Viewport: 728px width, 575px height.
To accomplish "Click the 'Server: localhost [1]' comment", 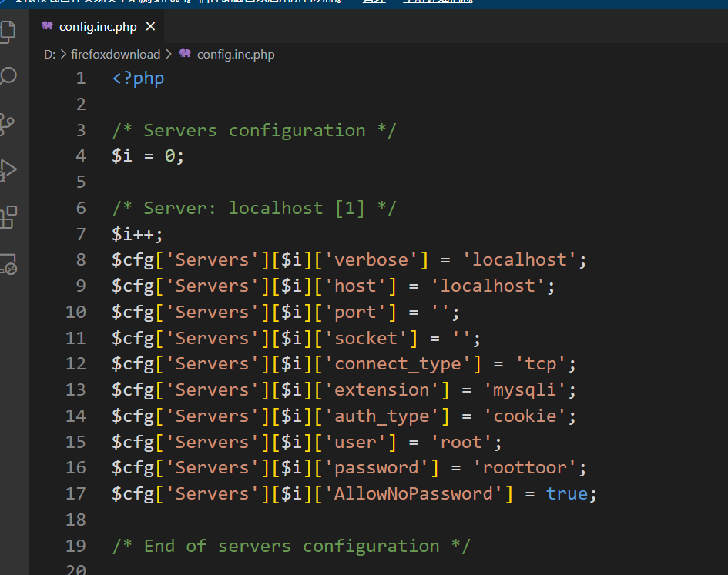I will tap(254, 208).
